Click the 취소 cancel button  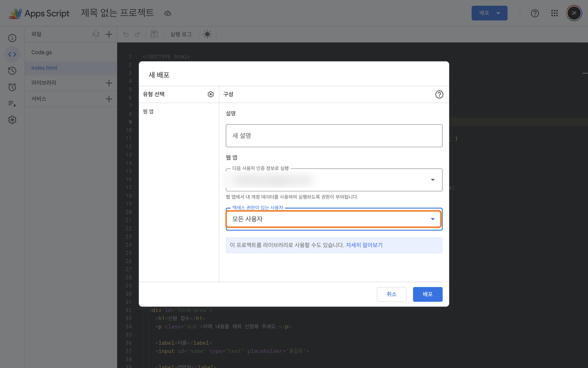(392, 294)
